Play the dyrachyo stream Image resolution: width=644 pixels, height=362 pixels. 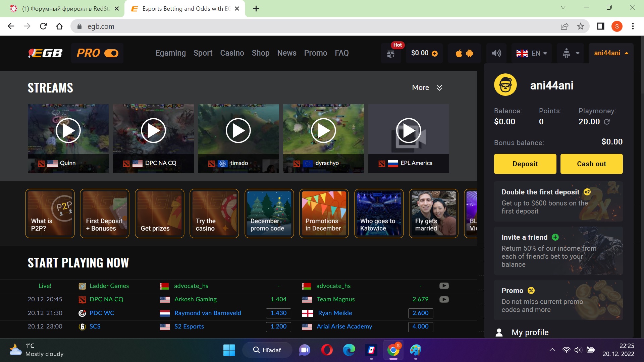click(324, 131)
